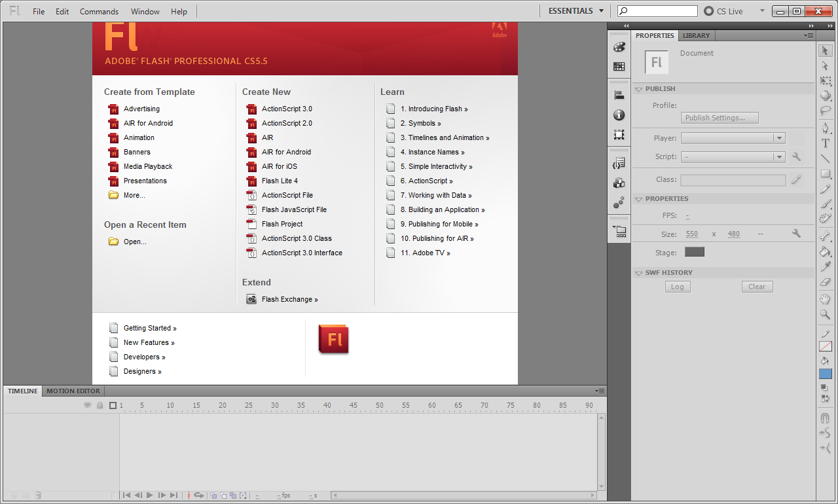
Task: Open the Code Snippets panel icon
Action: click(x=619, y=163)
